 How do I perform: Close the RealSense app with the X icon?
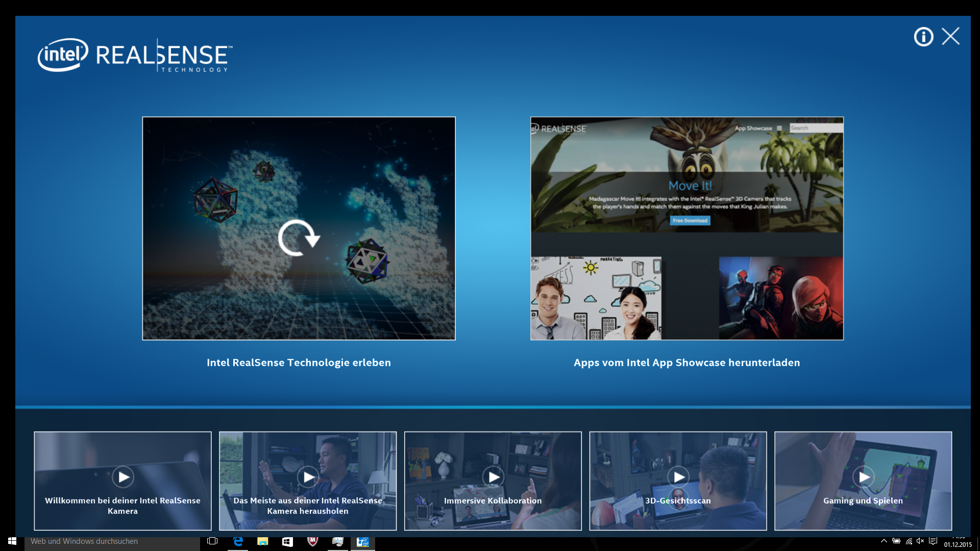(950, 37)
